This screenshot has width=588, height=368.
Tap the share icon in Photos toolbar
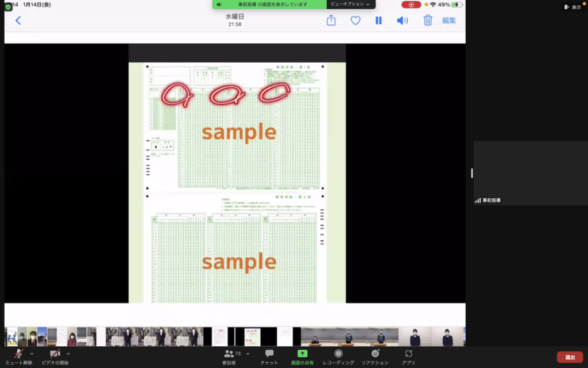click(x=331, y=21)
